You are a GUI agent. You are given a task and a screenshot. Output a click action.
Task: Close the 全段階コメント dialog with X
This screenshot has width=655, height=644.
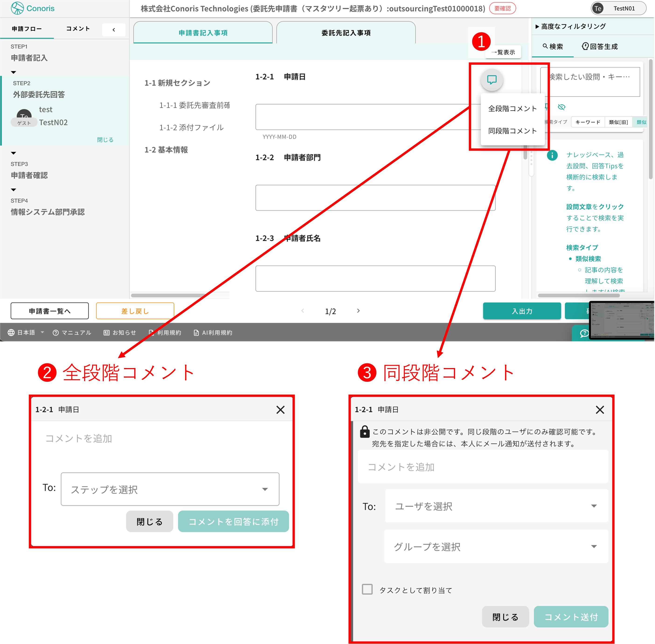(280, 410)
